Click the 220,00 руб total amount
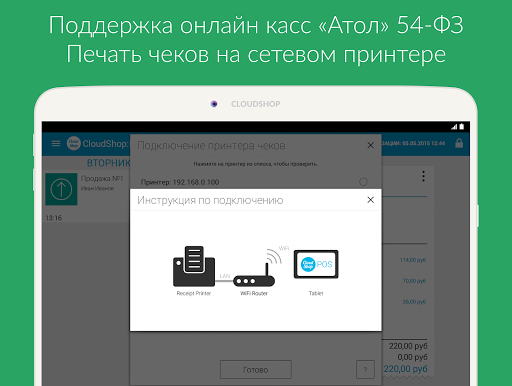 click(405, 369)
